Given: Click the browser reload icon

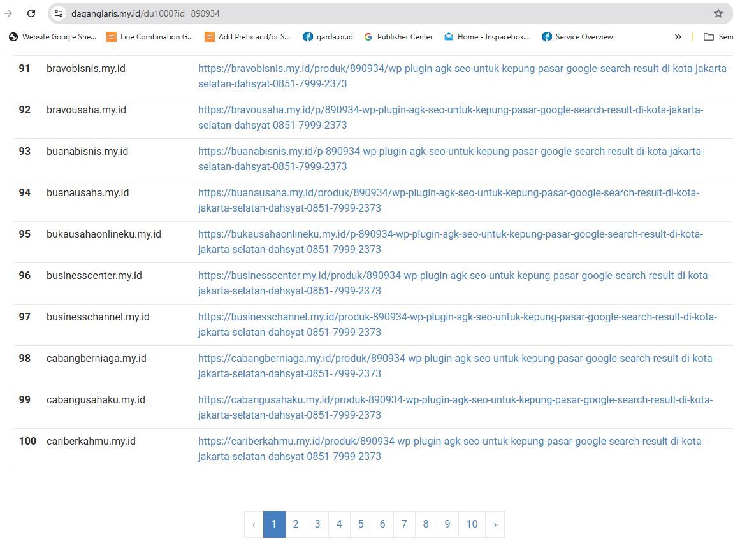Looking at the screenshot, I should point(31,13).
